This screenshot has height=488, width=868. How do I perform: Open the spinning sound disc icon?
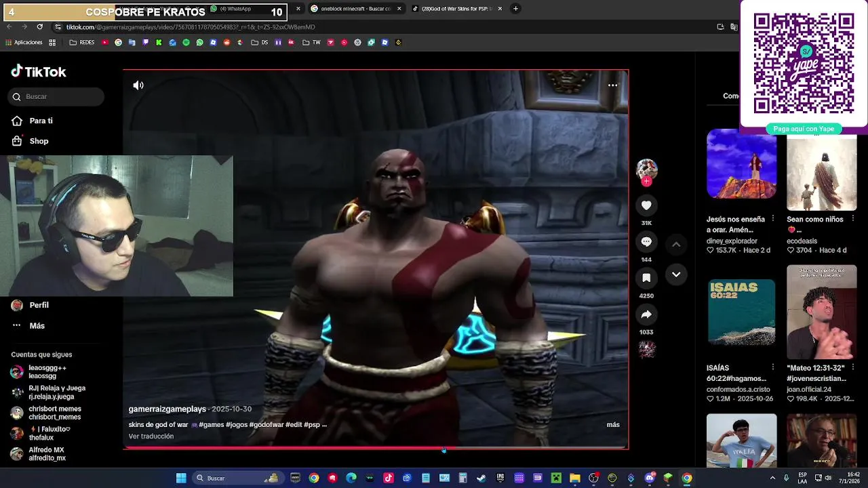pos(646,350)
